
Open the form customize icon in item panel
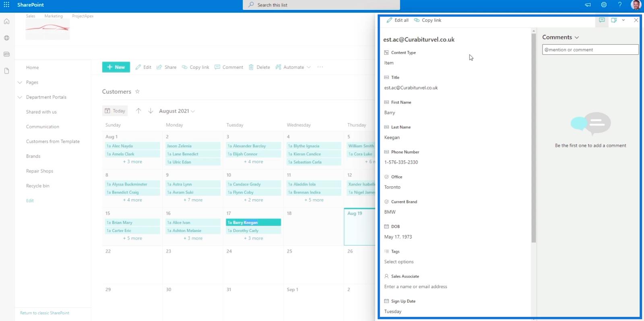pos(614,20)
